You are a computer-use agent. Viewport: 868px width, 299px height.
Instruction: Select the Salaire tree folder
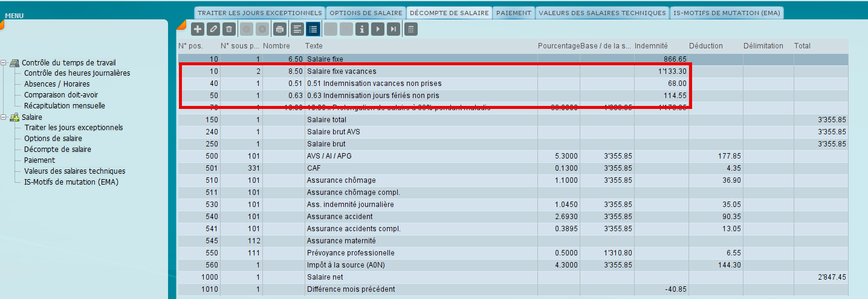[x=32, y=117]
